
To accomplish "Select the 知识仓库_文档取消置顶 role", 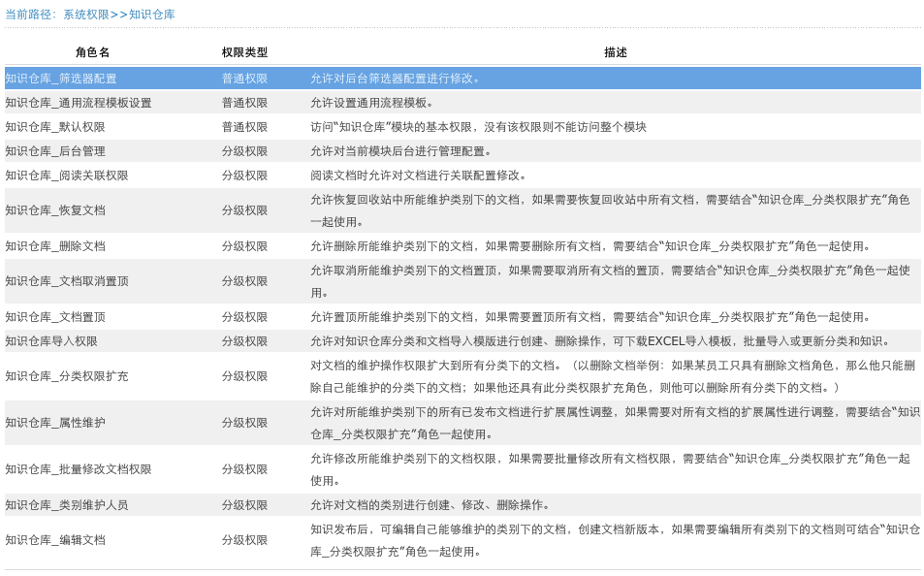I will 67,281.
